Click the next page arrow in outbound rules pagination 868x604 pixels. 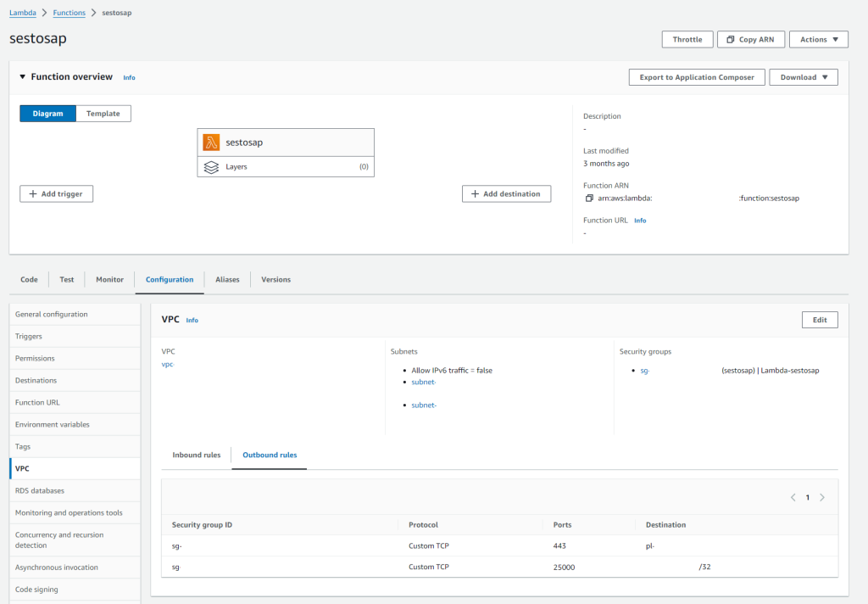[x=821, y=497]
